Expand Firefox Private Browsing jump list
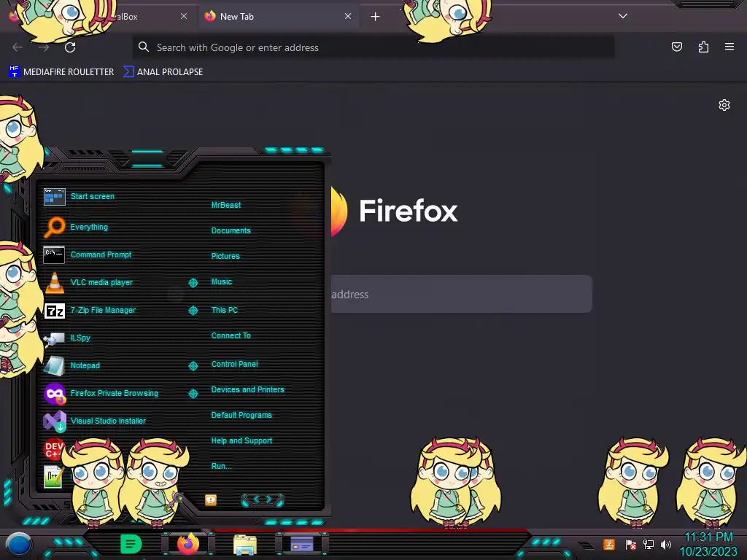Image resolution: width=747 pixels, height=560 pixels. 193,393
